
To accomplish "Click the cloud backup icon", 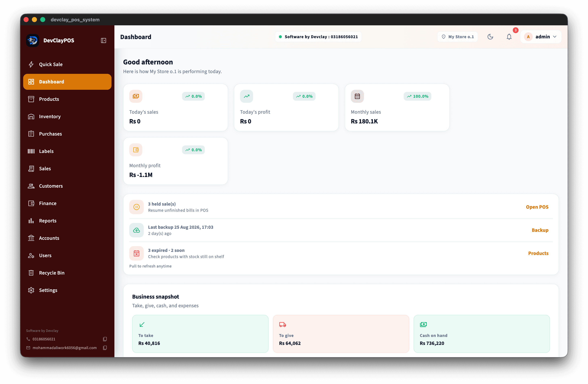I will 136,230.
